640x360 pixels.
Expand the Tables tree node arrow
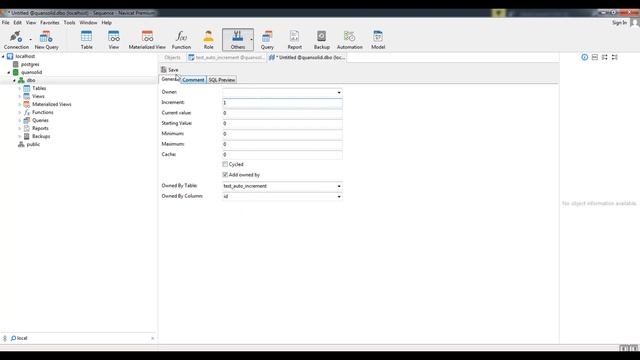pos(19,89)
